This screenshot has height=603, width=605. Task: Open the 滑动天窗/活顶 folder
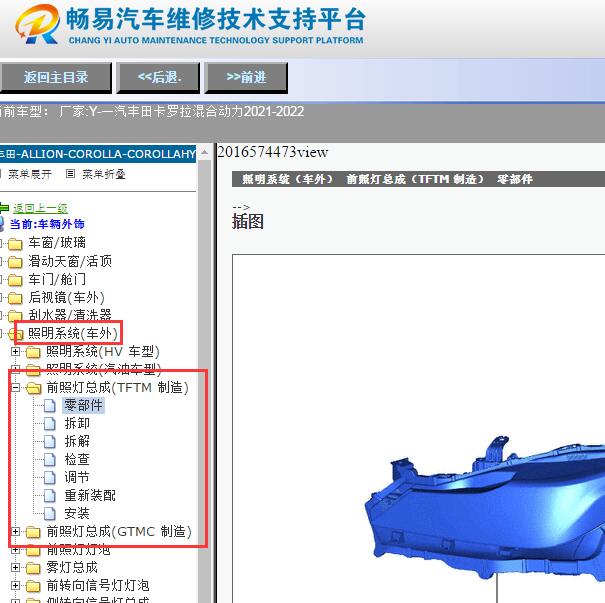pyautogui.click(x=70, y=261)
